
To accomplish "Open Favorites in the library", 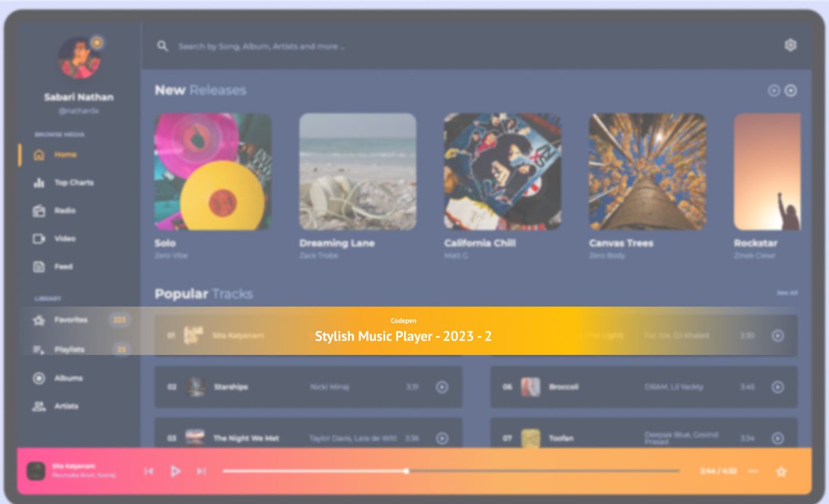I will point(71,320).
